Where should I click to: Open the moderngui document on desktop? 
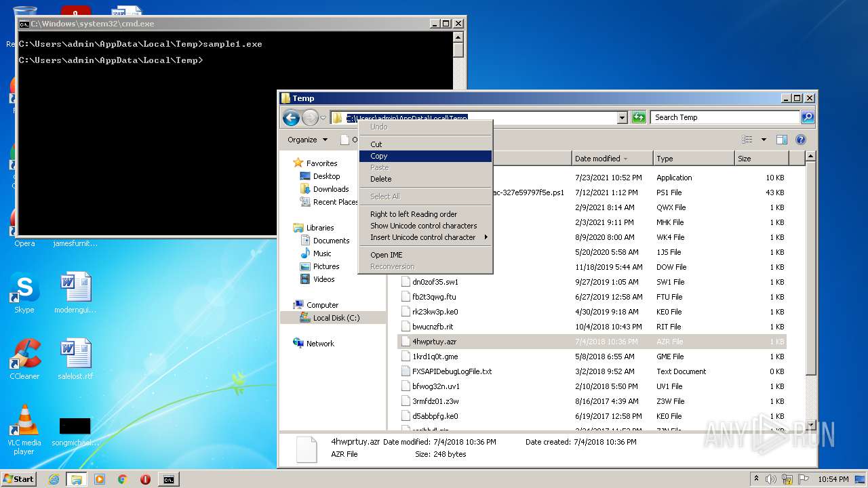click(x=75, y=293)
